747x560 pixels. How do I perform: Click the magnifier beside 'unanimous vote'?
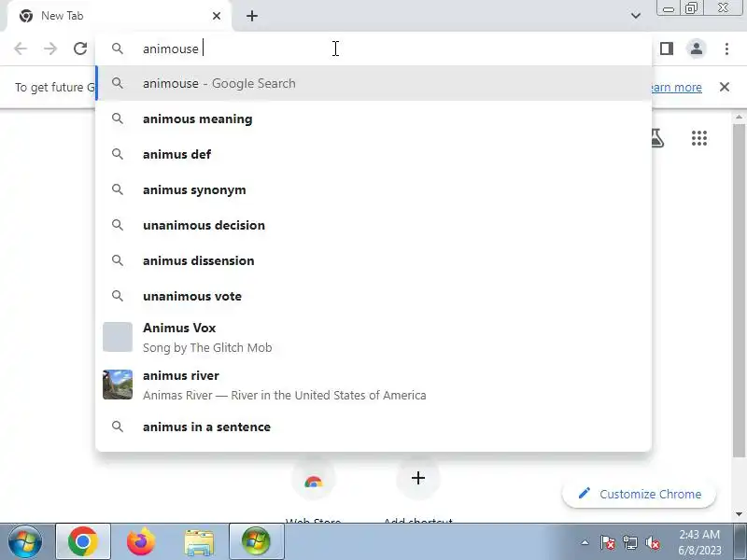click(118, 296)
